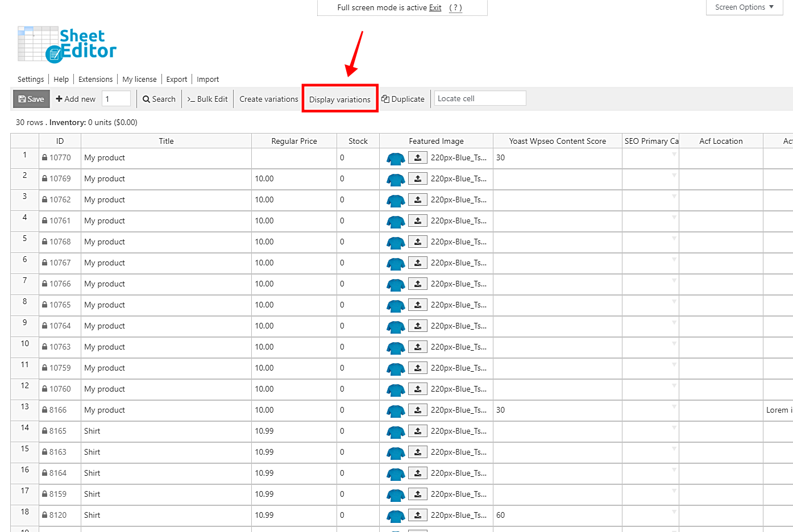The image size is (793, 532).
Task: Exit full screen mode via Exit link
Action: [435, 8]
